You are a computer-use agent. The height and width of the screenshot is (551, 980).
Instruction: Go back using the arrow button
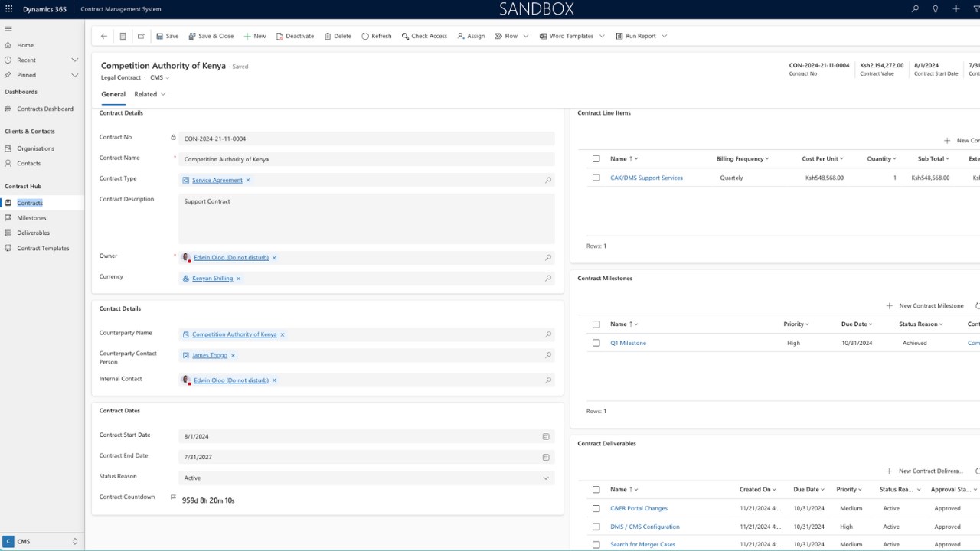click(x=104, y=36)
